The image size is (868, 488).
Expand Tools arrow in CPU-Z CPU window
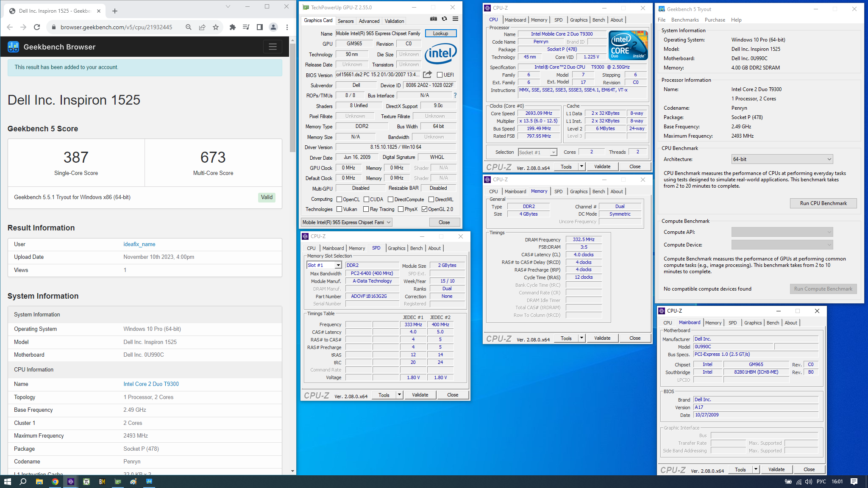tap(581, 166)
